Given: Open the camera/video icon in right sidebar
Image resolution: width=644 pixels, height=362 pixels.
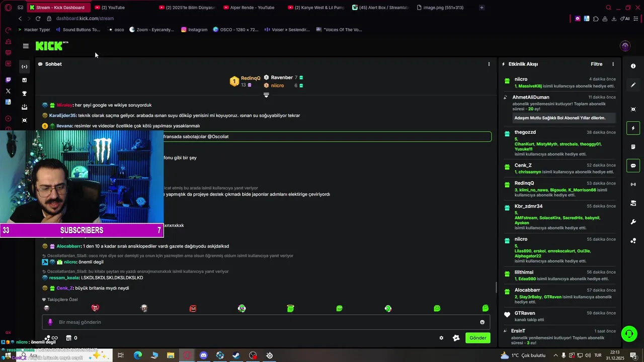Looking at the screenshot, I should [633, 203].
